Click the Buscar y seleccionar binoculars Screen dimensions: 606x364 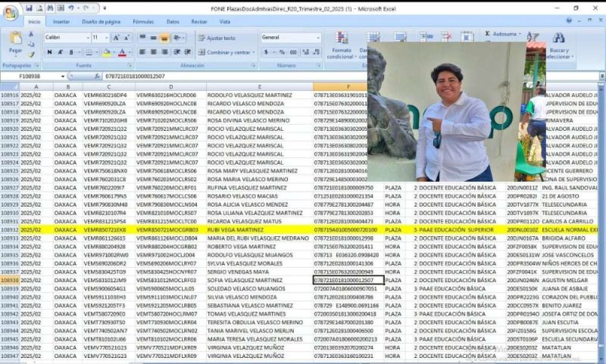click(x=559, y=39)
